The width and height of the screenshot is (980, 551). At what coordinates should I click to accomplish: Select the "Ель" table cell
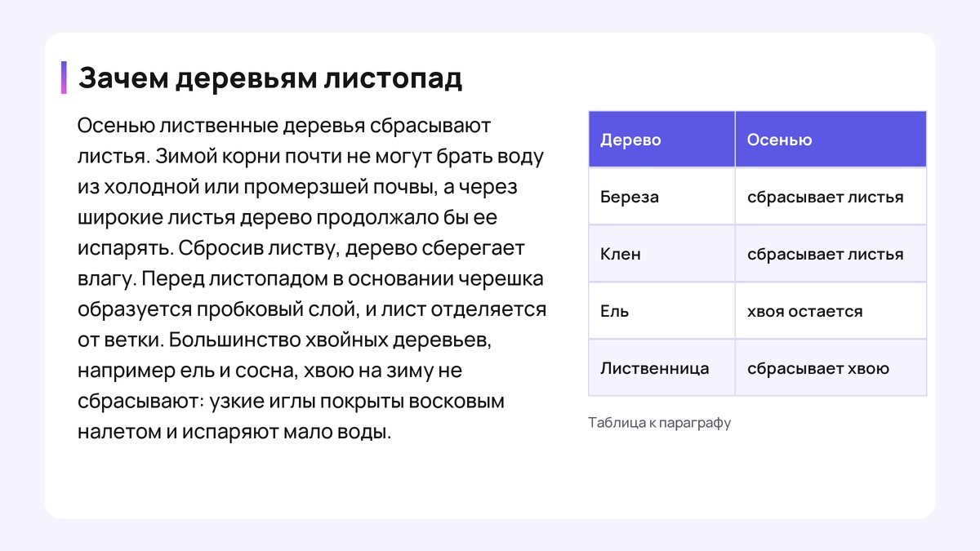coord(661,311)
